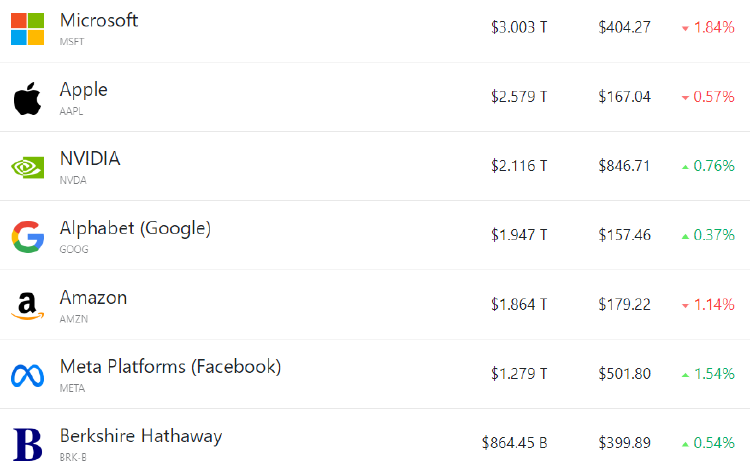Click the multicolor Google G logo

[28, 237]
